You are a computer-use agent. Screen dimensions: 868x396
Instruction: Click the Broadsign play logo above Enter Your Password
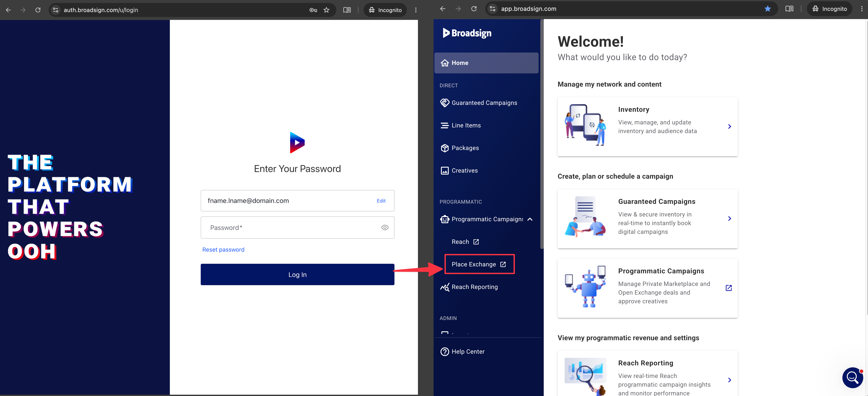coord(297,143)
